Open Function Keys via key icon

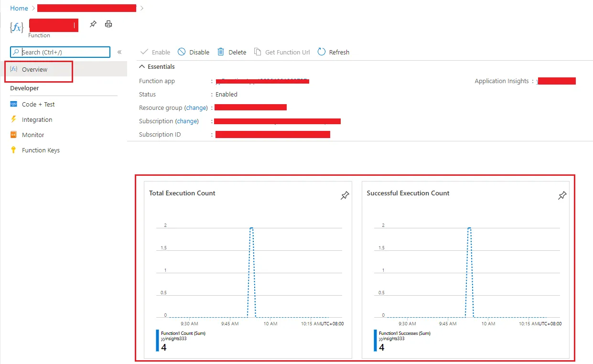13,150
